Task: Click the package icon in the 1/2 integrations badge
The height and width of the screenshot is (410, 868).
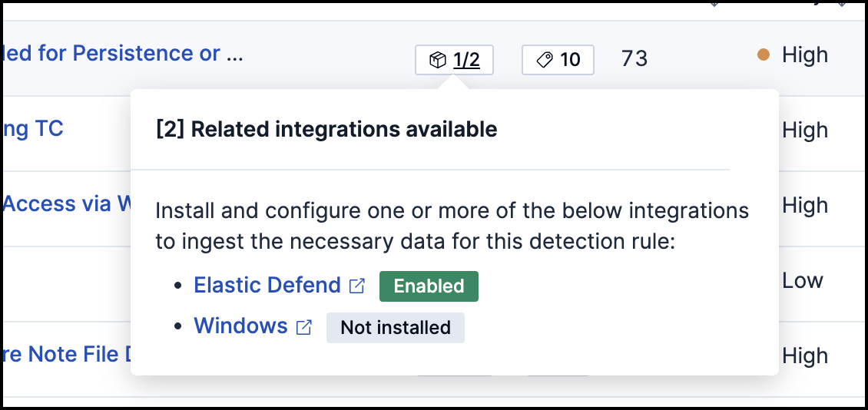Action: pos(437,60)
